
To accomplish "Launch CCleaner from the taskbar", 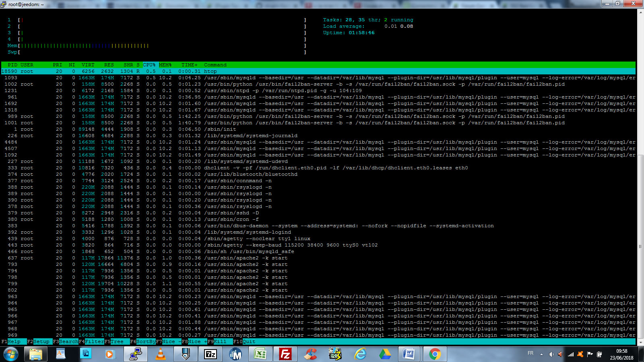I will click(x=310, y=354).
